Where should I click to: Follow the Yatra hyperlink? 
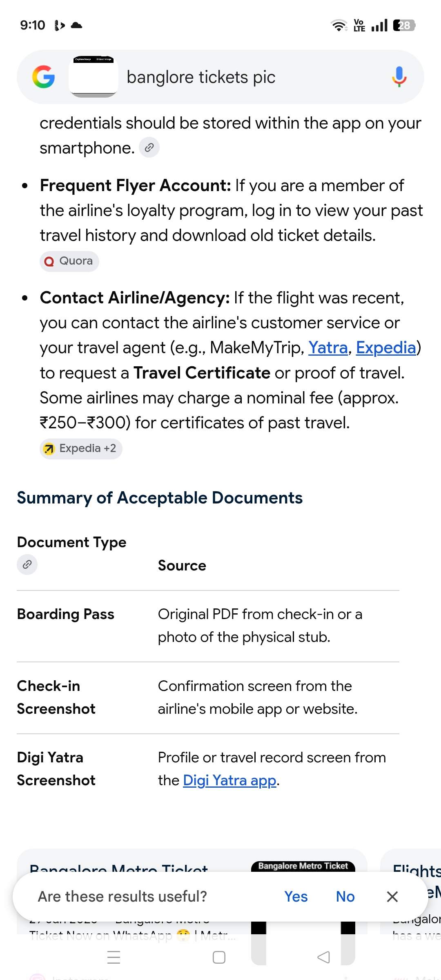pos(328,348)
